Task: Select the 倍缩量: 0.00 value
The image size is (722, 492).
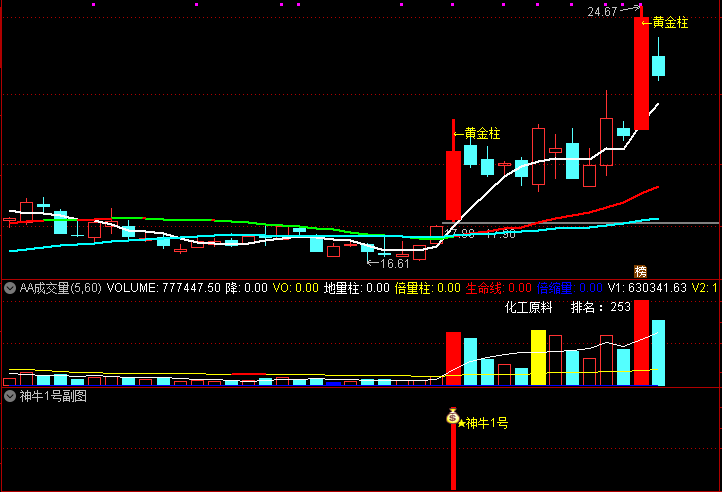Action: tap(570, 288)
